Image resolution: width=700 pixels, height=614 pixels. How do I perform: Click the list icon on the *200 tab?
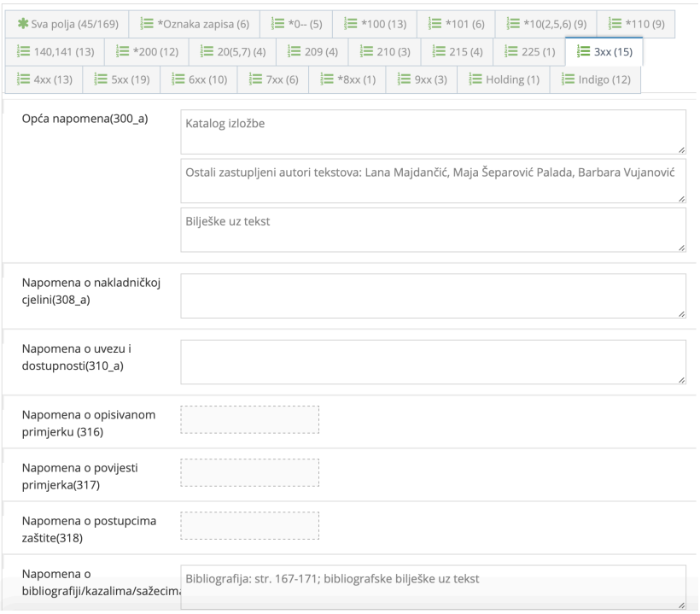pos(123,52)
